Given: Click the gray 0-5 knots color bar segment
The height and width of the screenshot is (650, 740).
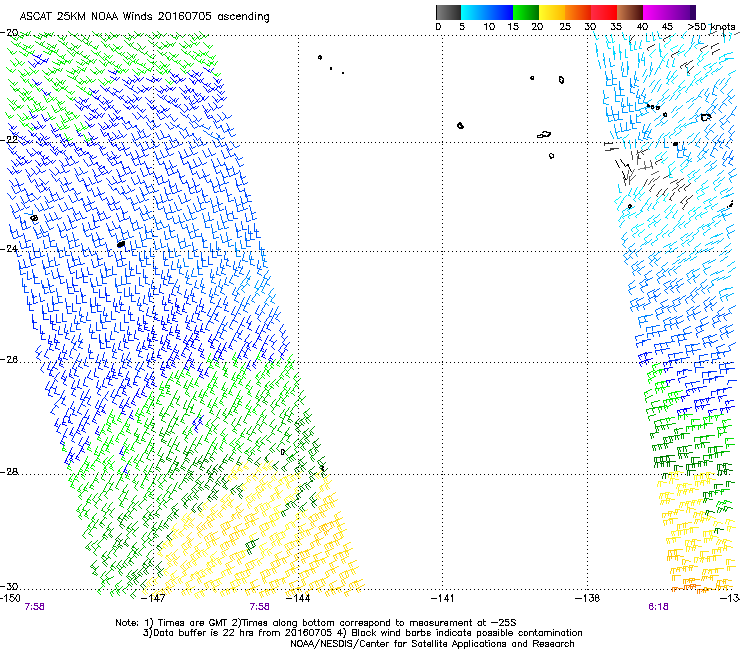Looking at the screenshot, I should [448, 12].
